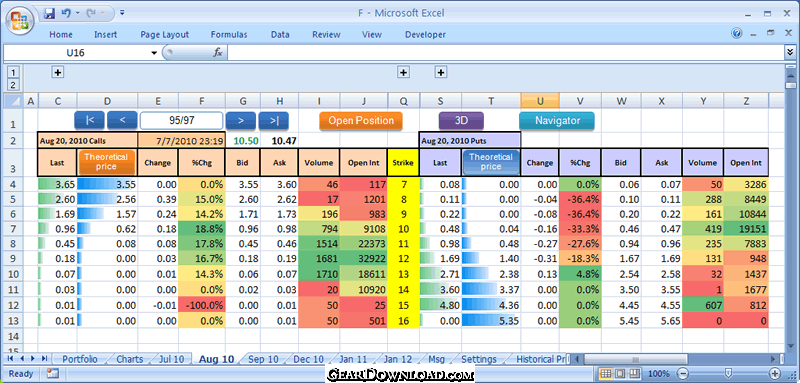The image size is (800, 383).
Task: Click the Insert Function fx icon
Action: (x=218, y=52)
